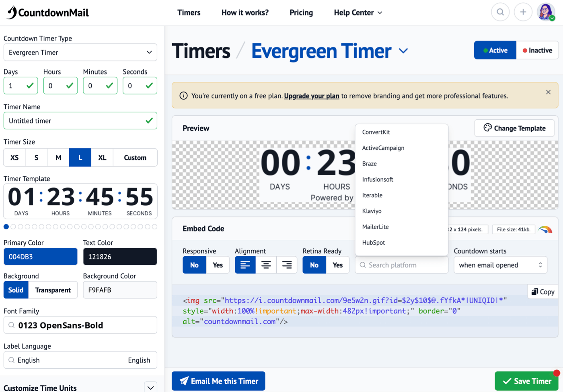Expand the Evergreen Timer title chevron
Viewport: 563px width, 392px height.
(x=403, y=51)
